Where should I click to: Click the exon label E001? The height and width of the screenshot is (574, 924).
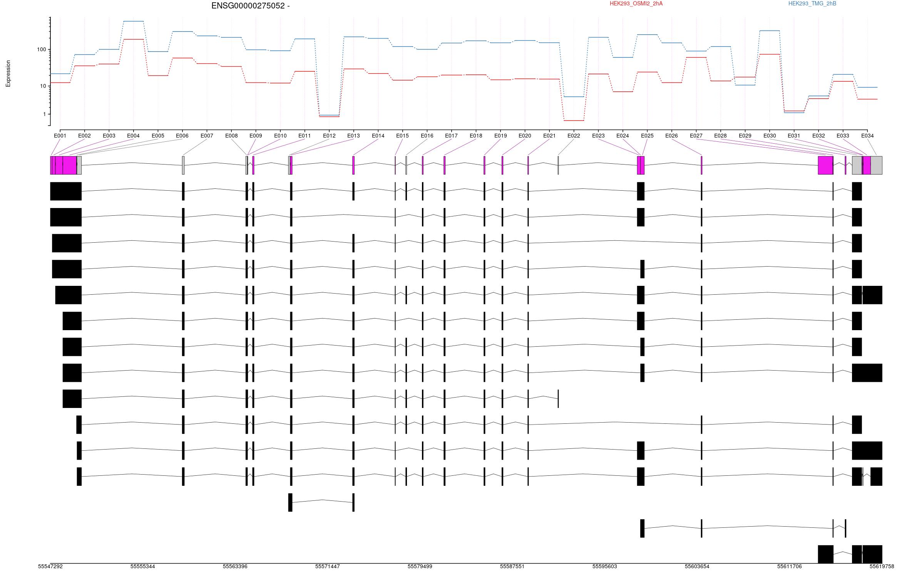[60, 136]
